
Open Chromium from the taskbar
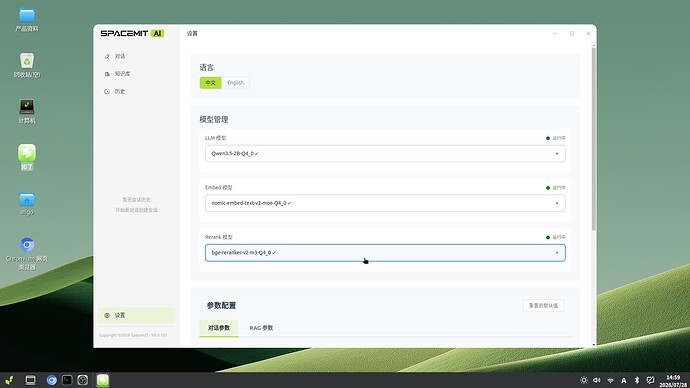pyautogui.click(x=51, y=380)
